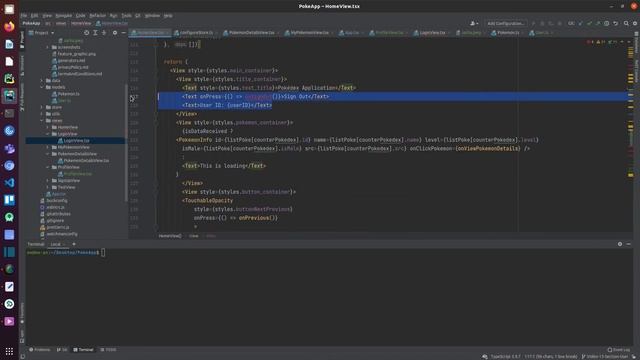Viewport: 640px width, 360px height.
Task: Expand the MyPokemonView folder
Action: 47,147
